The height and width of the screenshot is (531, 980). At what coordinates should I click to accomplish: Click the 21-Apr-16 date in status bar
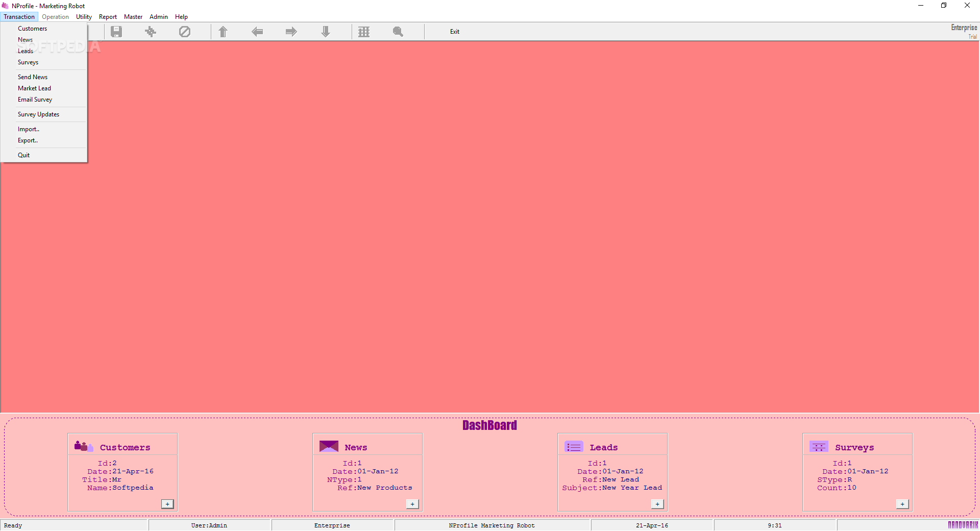click(x=652, y=525)
